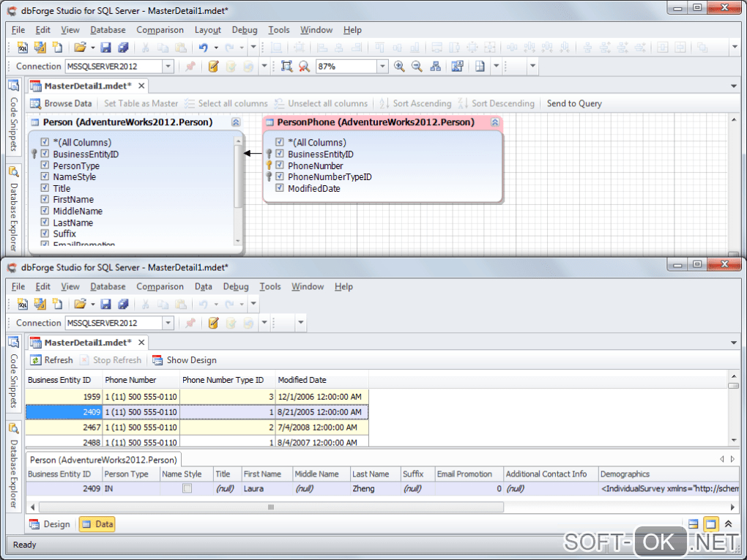The width and height of the screenshot is (747, 560).
Task: Click Person table column list scrollbar
Action: pos(238,176)
